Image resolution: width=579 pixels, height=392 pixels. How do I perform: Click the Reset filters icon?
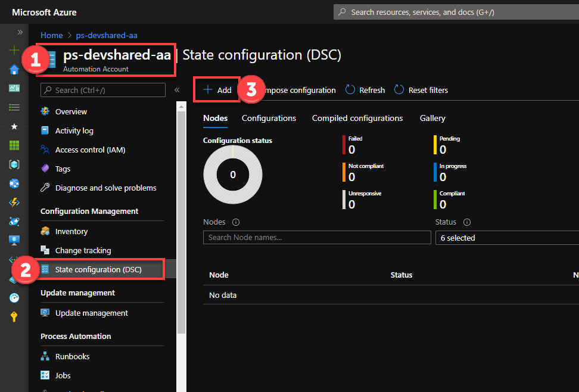399,90
